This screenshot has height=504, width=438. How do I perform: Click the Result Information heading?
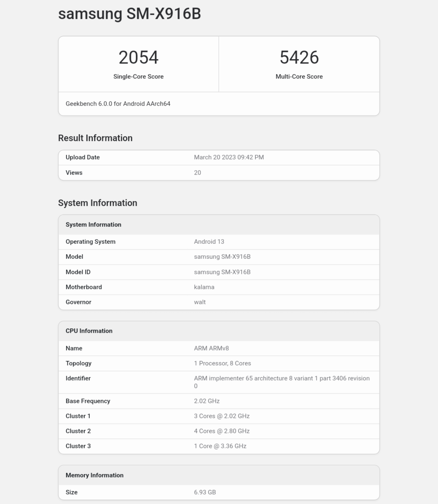pos(95,138)
